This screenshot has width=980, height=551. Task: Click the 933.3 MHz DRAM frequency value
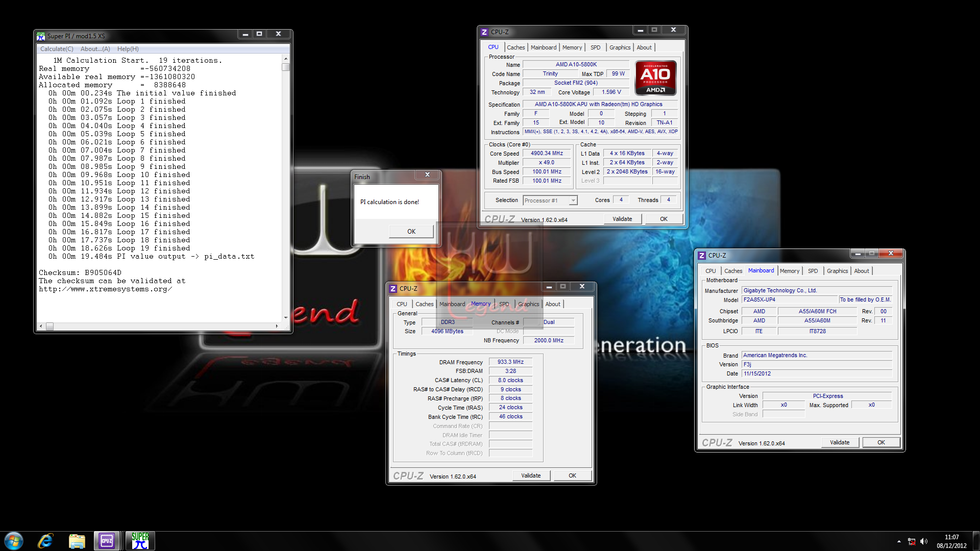510,362
